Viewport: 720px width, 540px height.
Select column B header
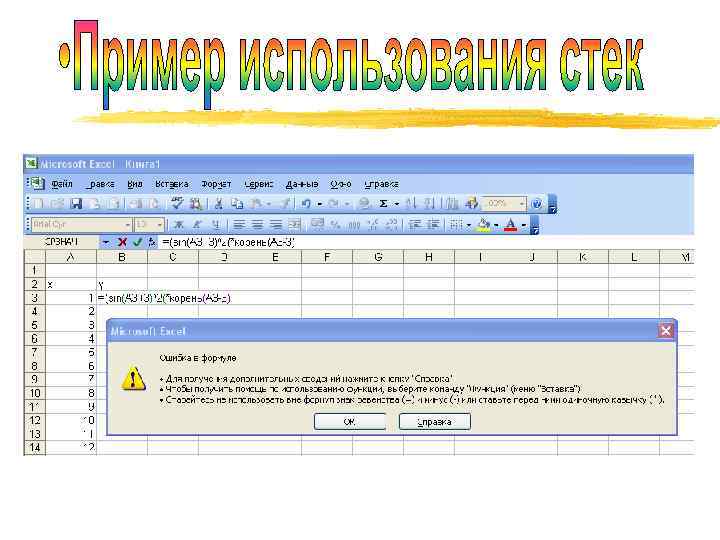(x=122, y=257)
